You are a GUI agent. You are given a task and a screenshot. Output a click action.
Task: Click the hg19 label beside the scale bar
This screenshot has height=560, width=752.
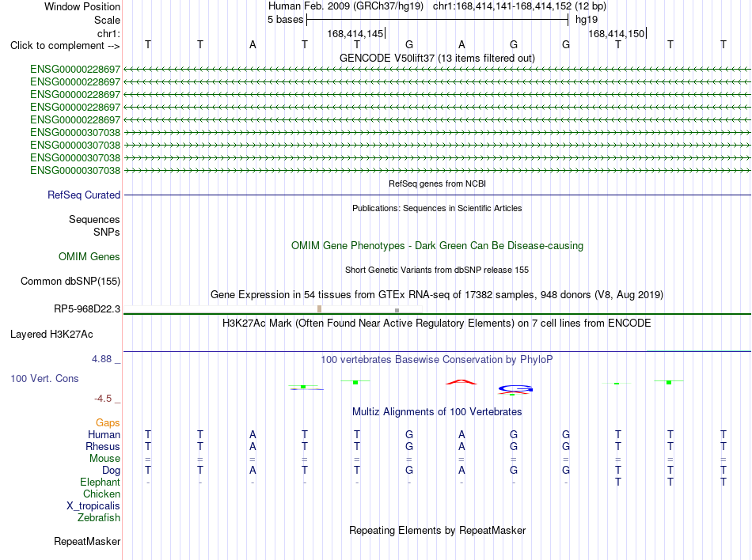click(587, 20)
